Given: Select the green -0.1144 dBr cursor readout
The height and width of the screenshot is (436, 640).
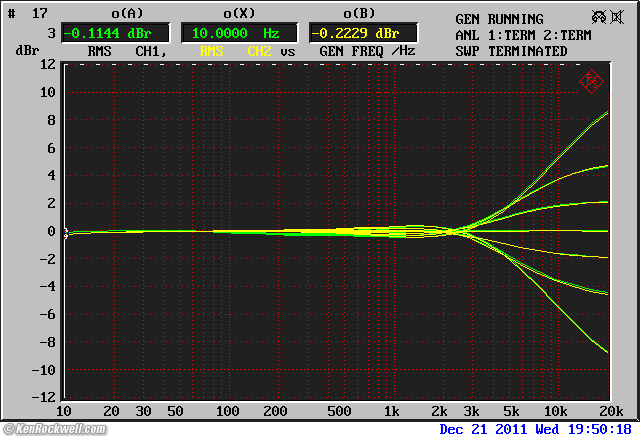Looking at the screenshot, I should coord(115,33).
